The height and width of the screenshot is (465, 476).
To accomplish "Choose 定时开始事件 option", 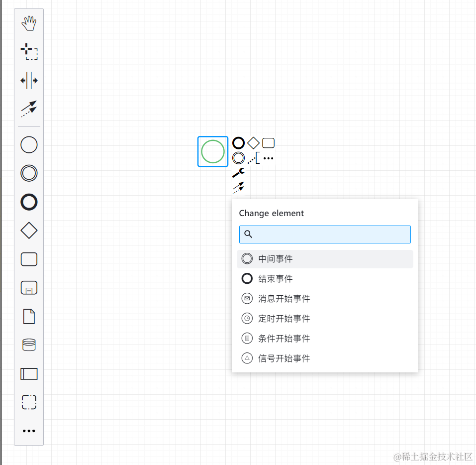I will tap(325, 319).
